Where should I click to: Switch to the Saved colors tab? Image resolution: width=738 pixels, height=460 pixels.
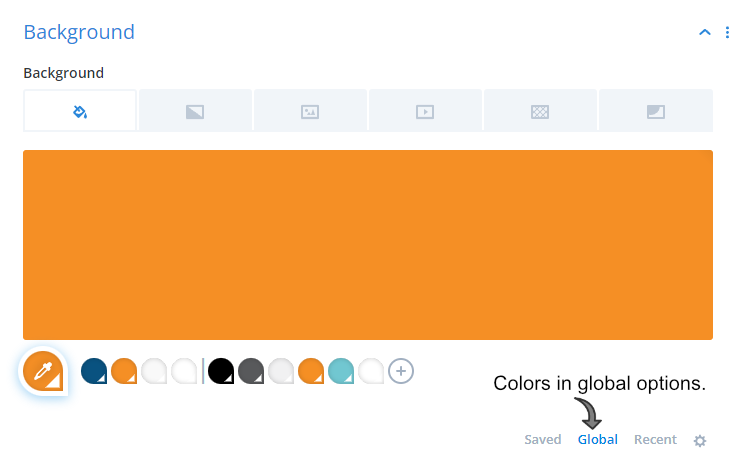(x=543, y=439)
